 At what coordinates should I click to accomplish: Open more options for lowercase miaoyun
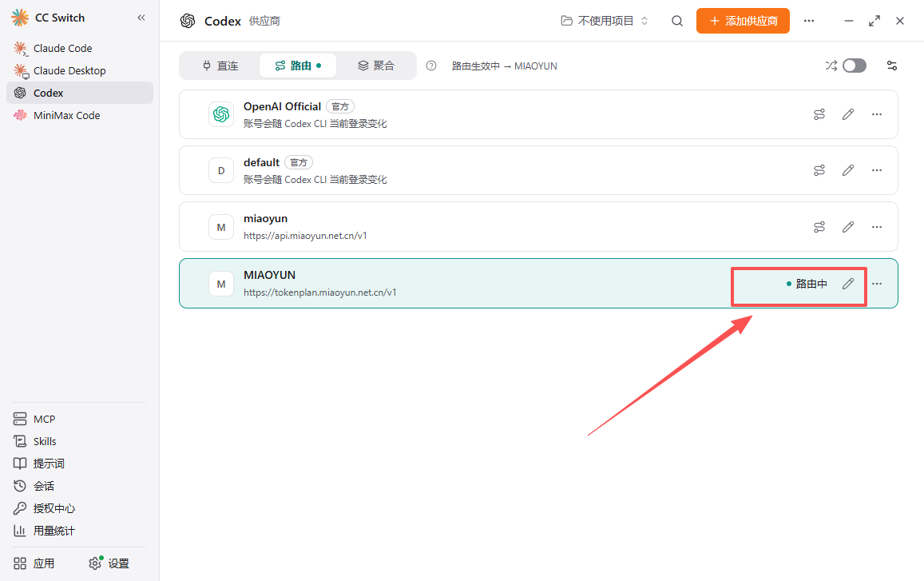point(877,227)
